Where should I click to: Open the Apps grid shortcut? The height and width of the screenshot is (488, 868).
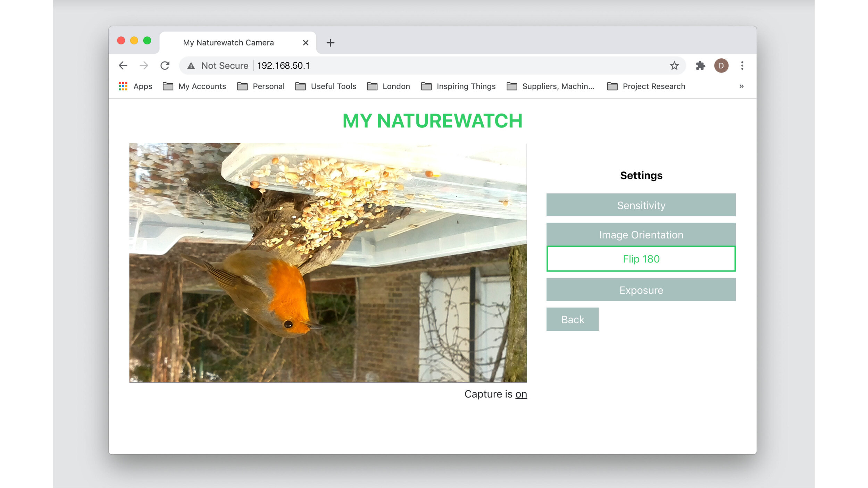pos(135,86)
